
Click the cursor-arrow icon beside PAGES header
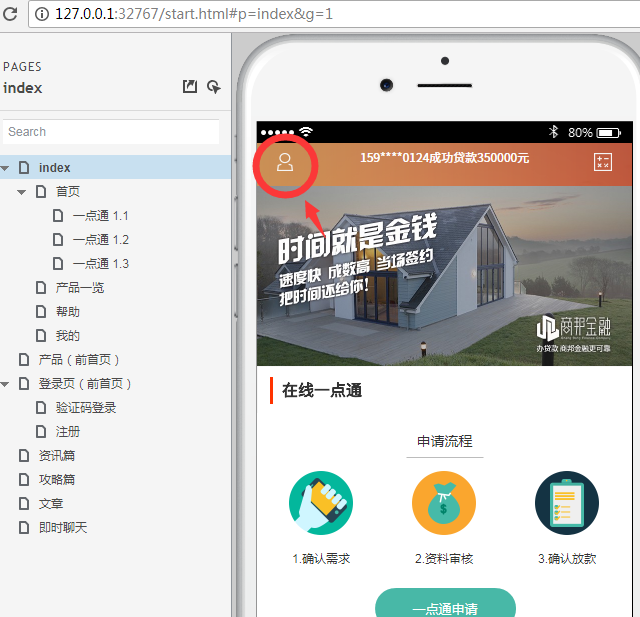[x=213, y=88]
